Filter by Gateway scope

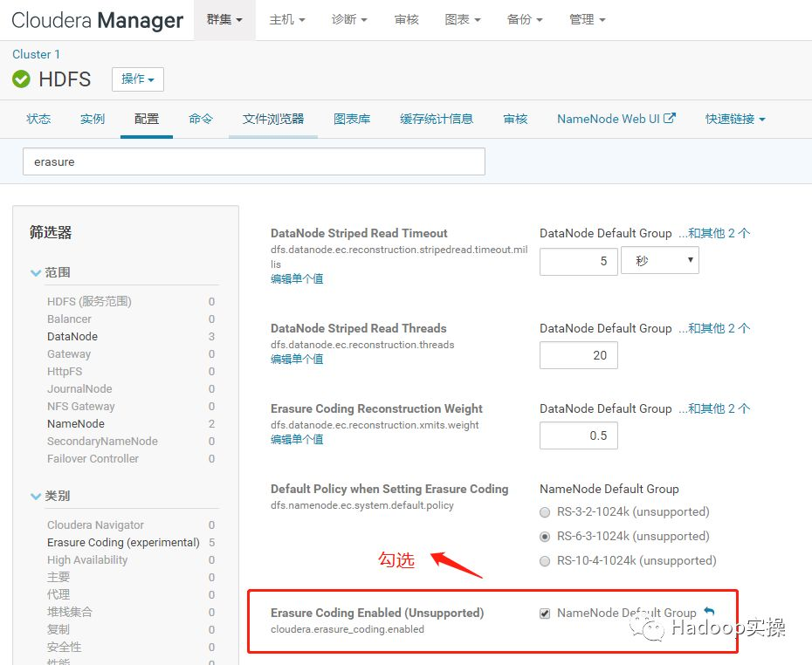(x=68, y=354)
